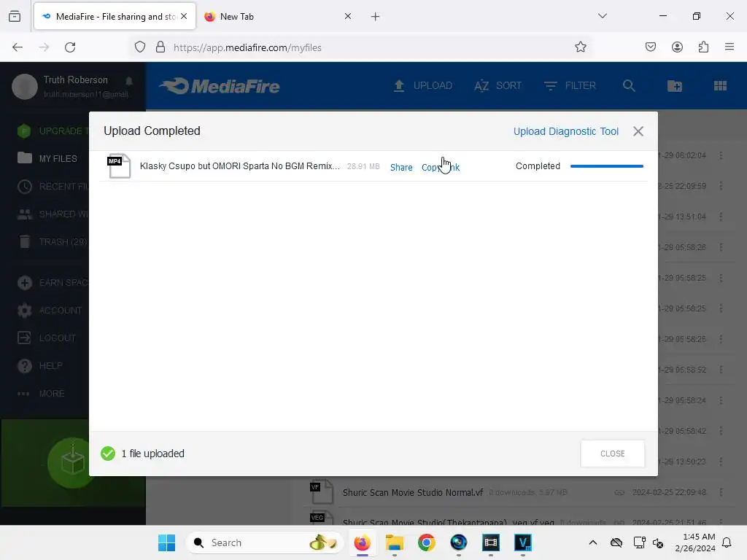Open TRASH (29) in sidebar
Image resolution: width=747 pixels, height=560 pixels.
(x=53, y=242)
